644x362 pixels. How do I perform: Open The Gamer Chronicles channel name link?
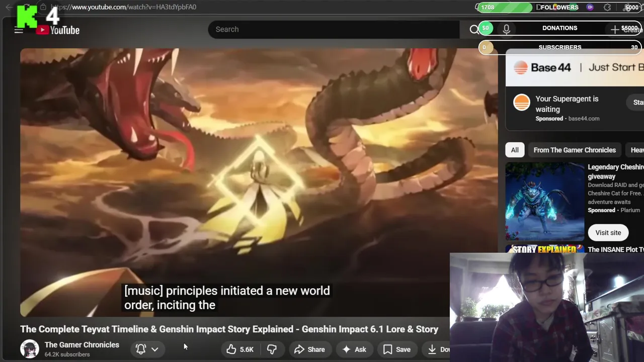82,345
